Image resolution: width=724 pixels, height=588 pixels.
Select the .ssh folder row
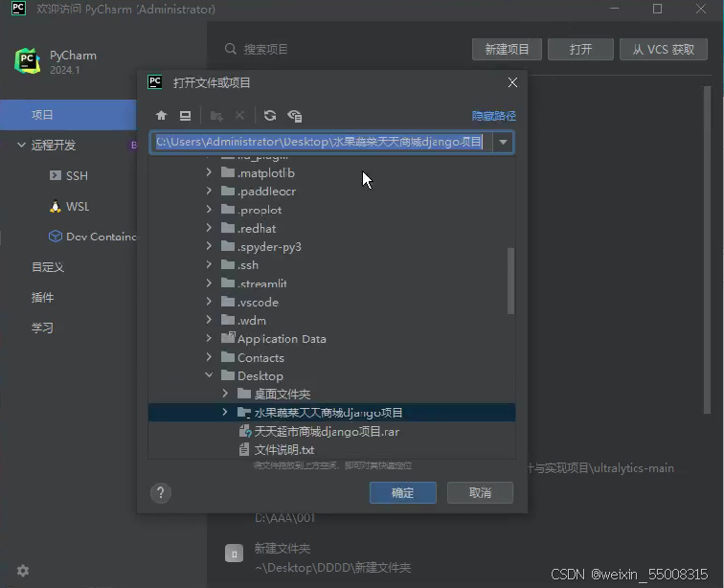pyautogui.click(x=331, y=265)
